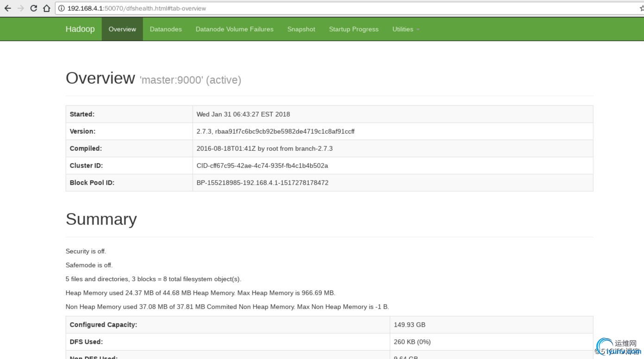Viewport: 644px width, 359px height.
Task: Click the browser forward arrow
Action: [x=20, y=8]
